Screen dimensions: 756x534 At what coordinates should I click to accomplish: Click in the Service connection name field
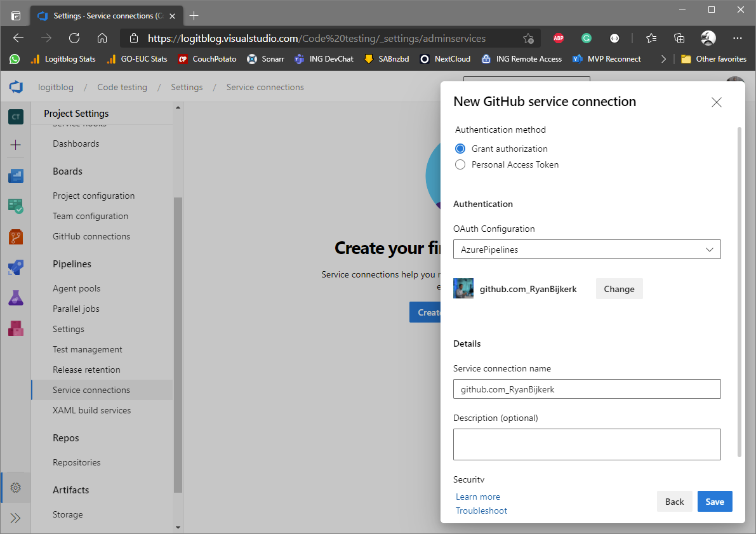587,389
